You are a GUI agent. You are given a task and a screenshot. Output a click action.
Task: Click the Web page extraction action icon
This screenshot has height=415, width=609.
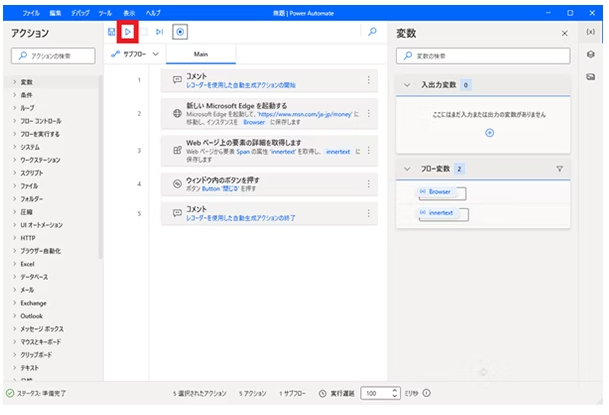click(x=177, y=150)
